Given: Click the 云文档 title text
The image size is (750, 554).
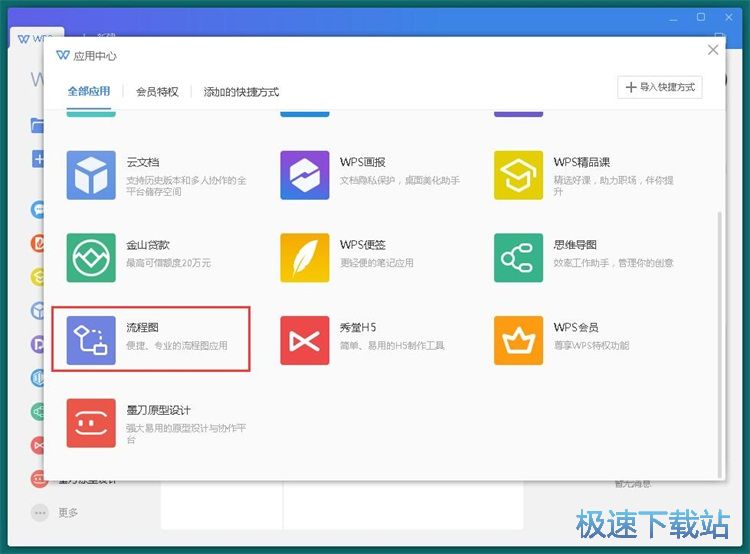Looking at the screenshot, I should pyautogui.click(x=143, y=162).
